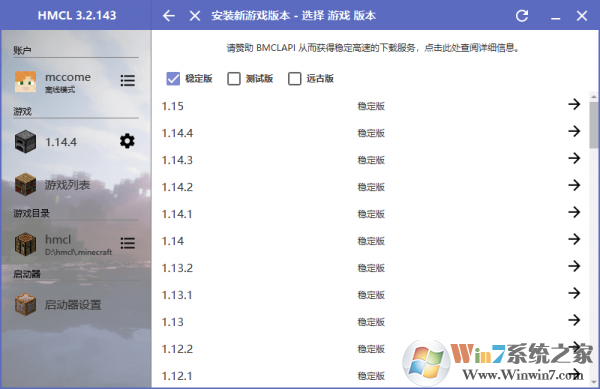Install version 1.14 via its arrow

(x=574, y=239)
